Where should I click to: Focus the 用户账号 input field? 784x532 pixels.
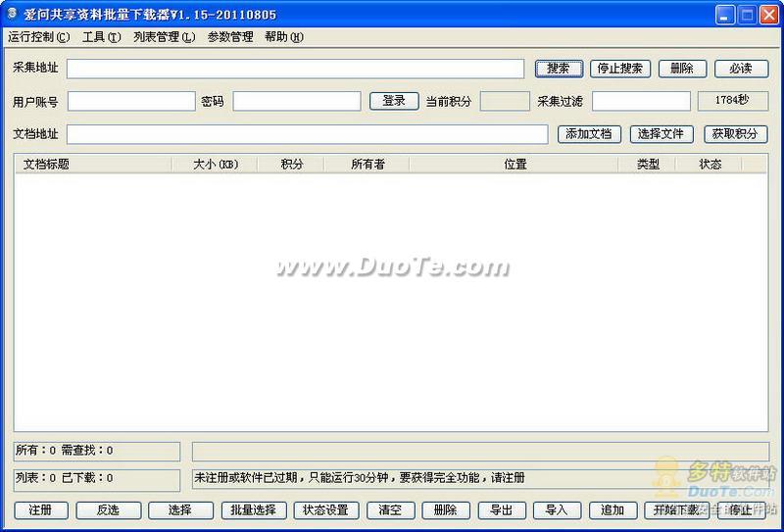pyautogui.click(x=131, y=101)
